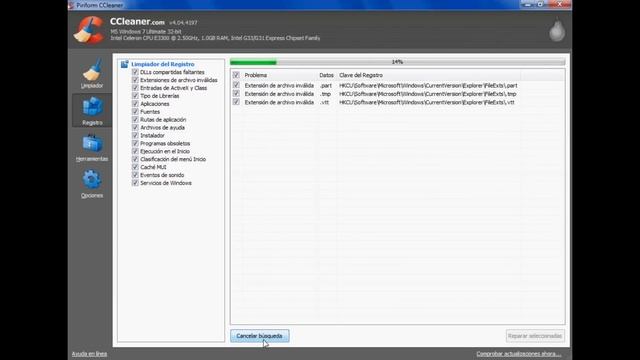Select the FileExts\.tmp registry key text

click(x=428, y=94)
